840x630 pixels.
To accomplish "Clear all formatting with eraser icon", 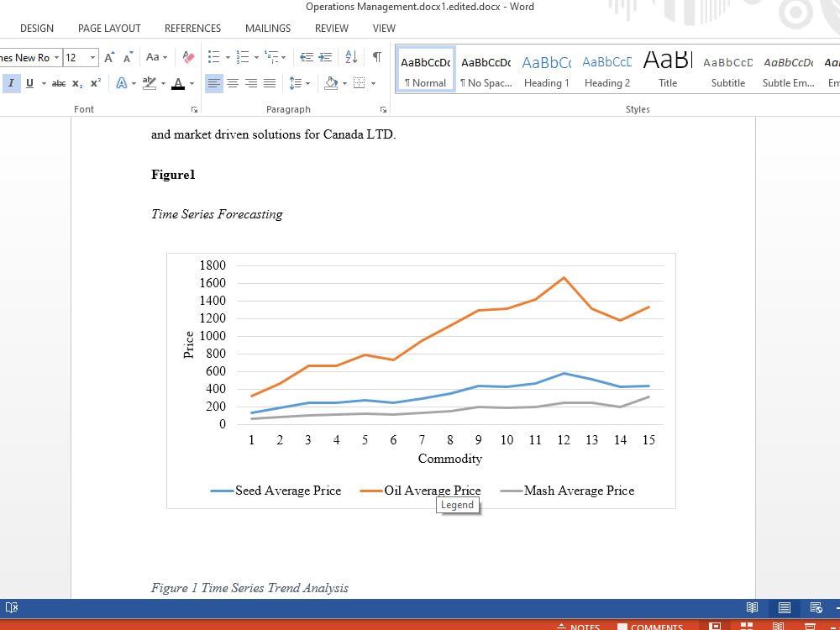I will (x=188, y=57).
